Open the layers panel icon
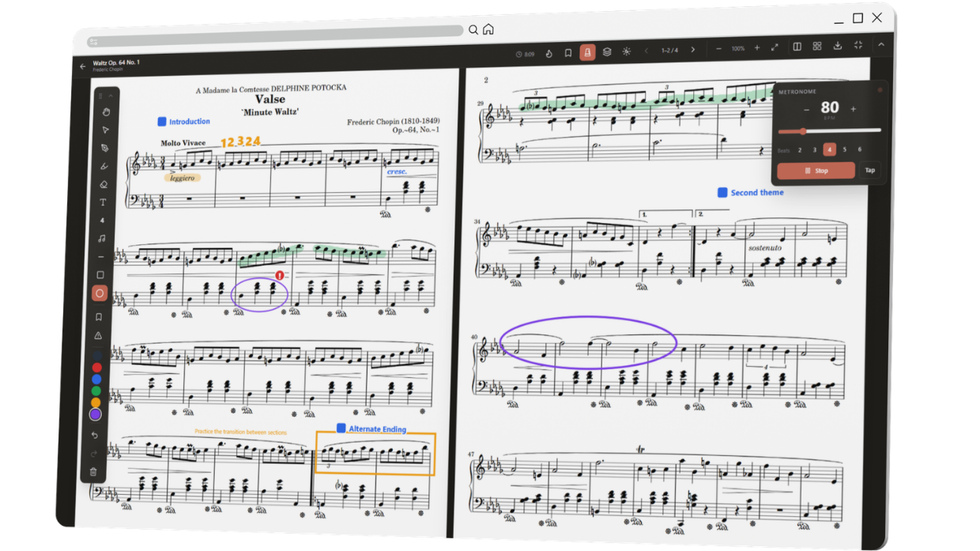The width and height of the screenshot is (980, 551). (x=607, y=51)
